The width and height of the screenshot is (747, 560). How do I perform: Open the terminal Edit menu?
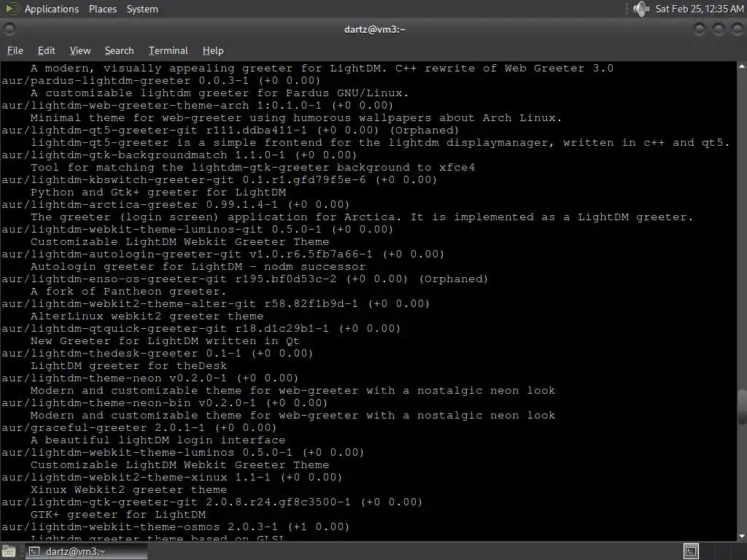[46, 50]
